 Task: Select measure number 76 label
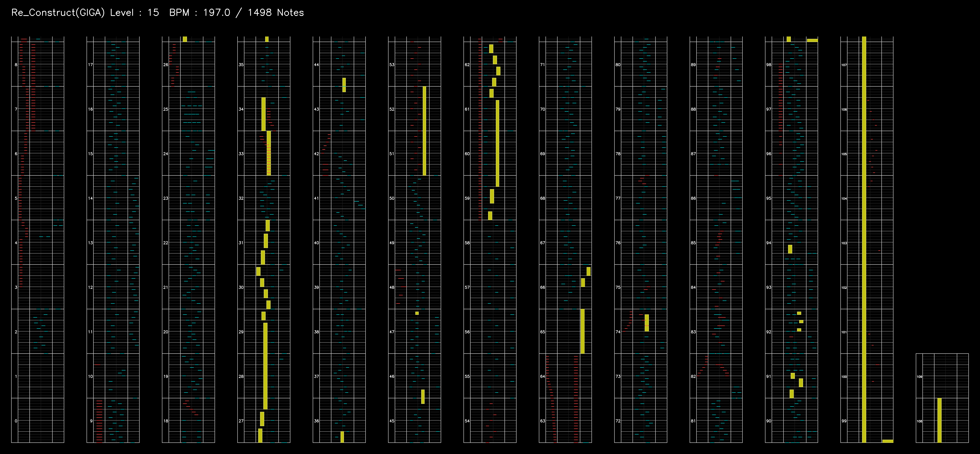[x=618, y=242]
